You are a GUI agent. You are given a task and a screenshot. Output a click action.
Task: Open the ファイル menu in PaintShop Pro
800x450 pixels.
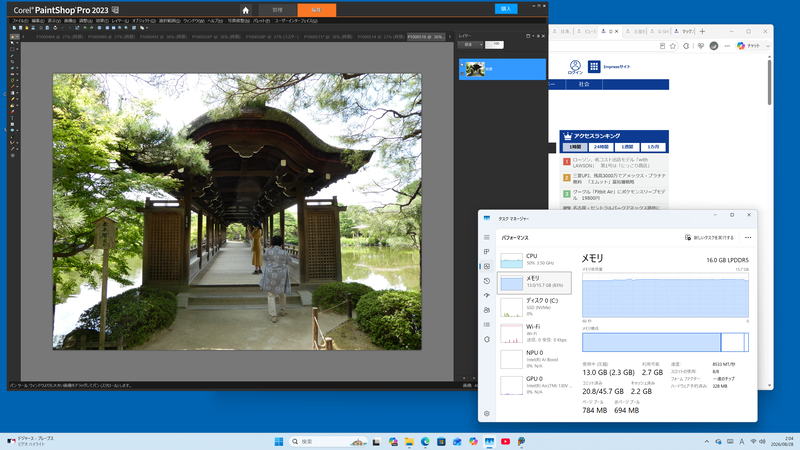click(20, 21)
